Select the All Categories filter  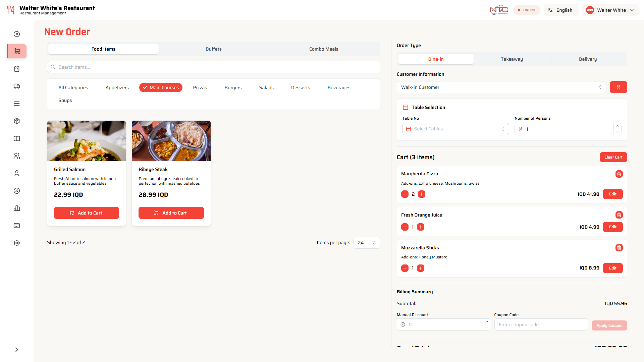click(73, 87)
